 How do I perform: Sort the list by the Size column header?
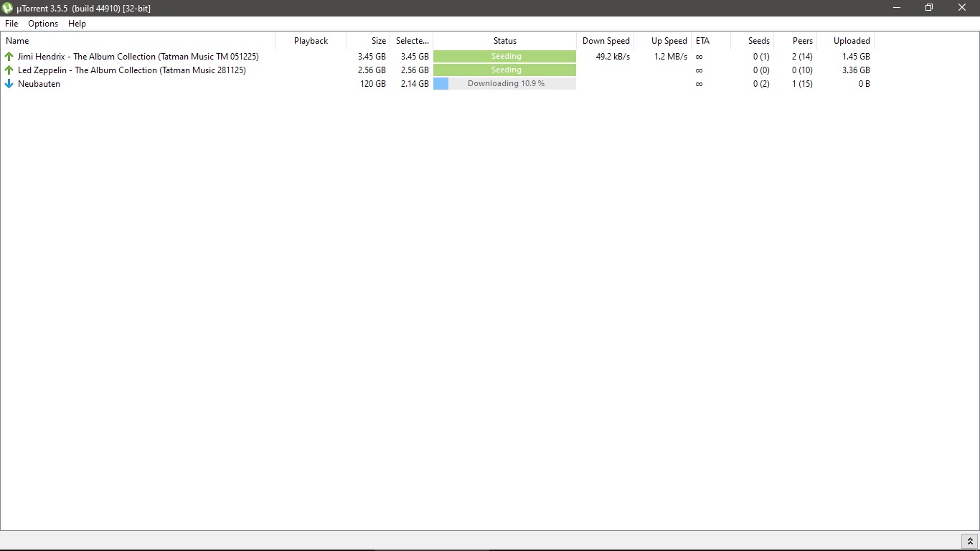[368, 41]
